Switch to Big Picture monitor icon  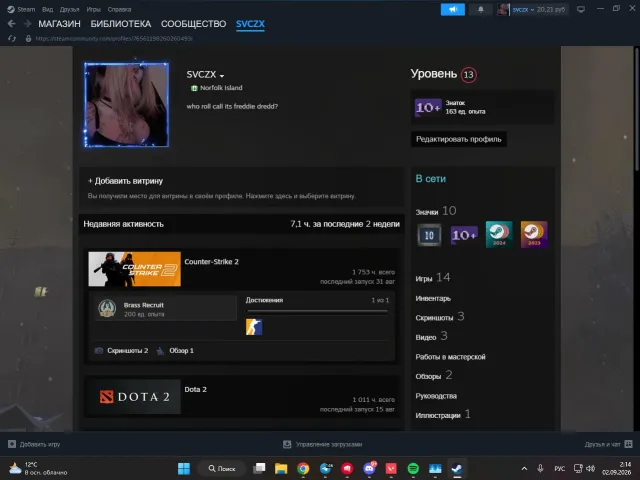pyautogui.click(x=581, y=9)
